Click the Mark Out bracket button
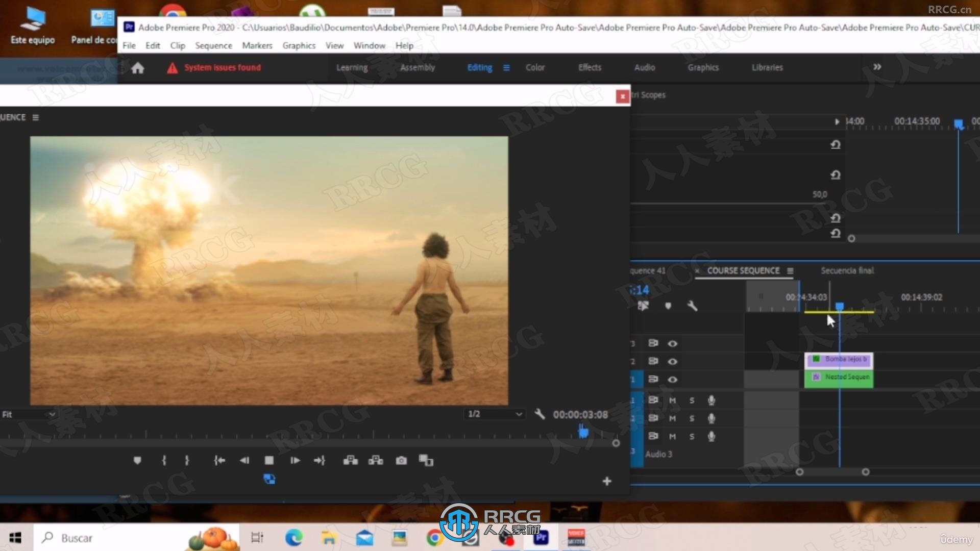 [x=187, y=461]
